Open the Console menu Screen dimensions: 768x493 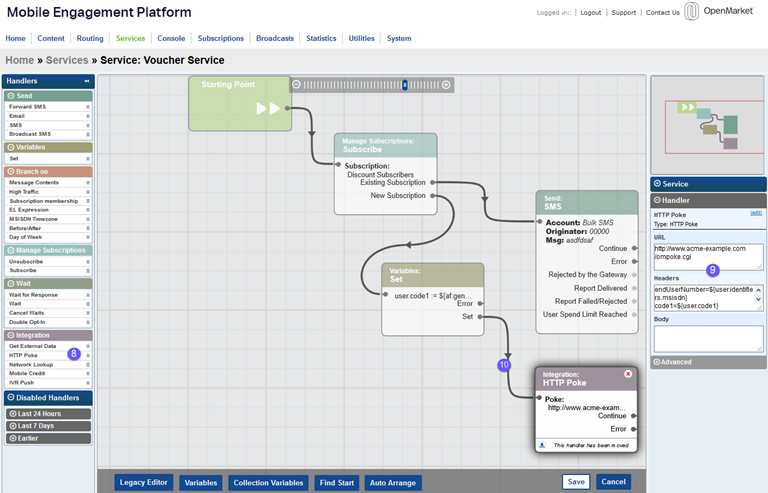171,38
